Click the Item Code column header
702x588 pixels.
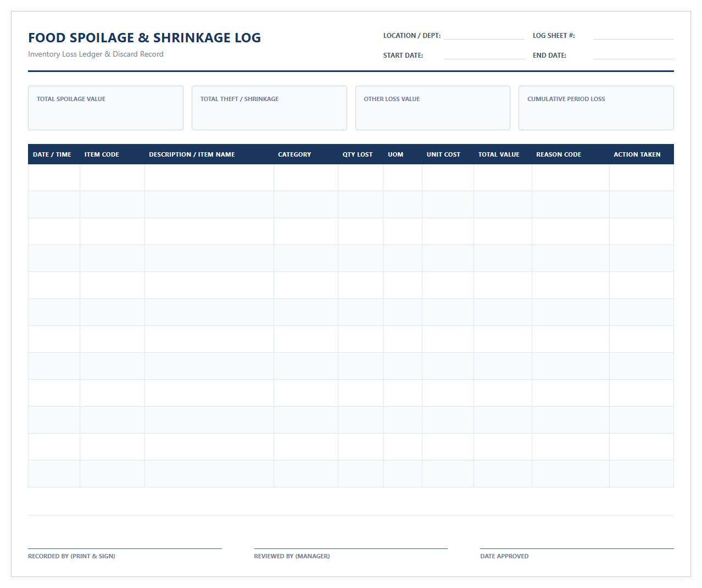coord(112,154)
